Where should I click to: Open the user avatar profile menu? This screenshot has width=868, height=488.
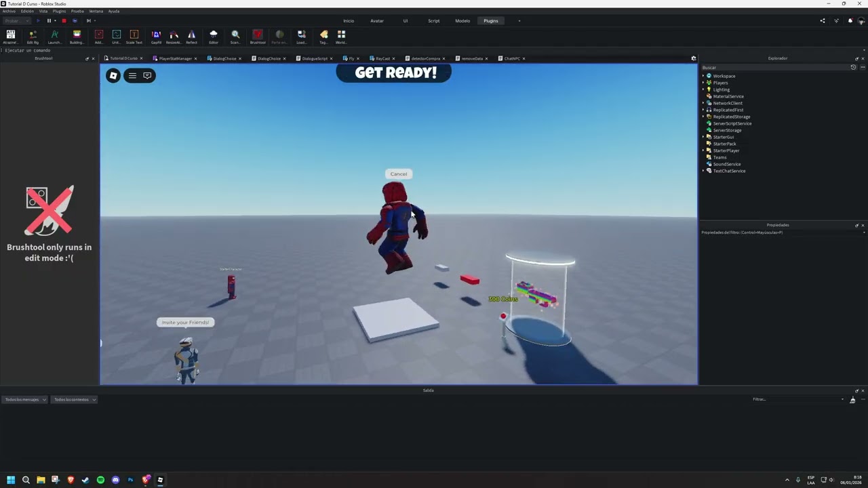pyautogui.click(x=862, y=21)
